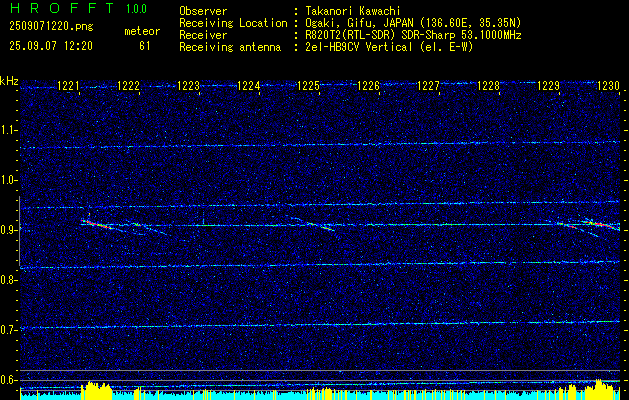
Task: Click frequency label 0.9
Action: point(9,230)
